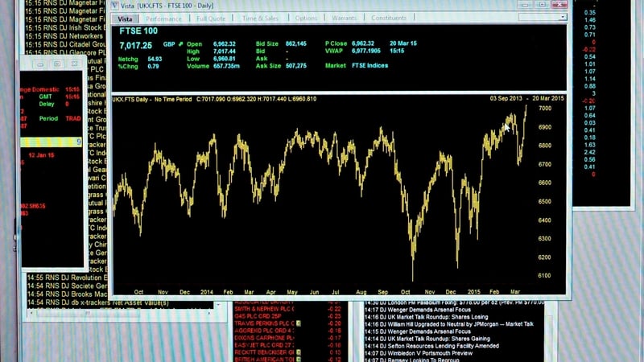Switch to the Time & Sales tab
Image resolution: width=644 pixels, height=362 pixels.
[x=260, y=18]
